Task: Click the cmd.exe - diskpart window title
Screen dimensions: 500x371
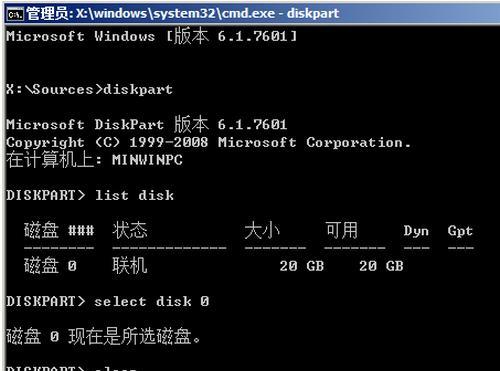Action: click(183, 14)
